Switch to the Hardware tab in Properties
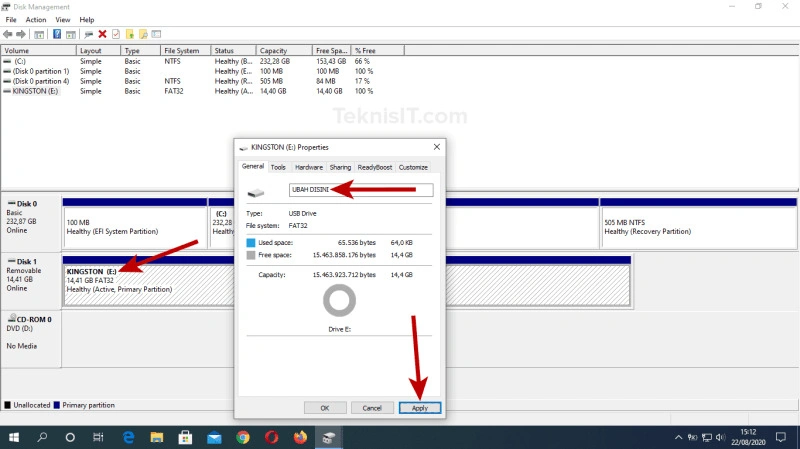 coord(309,167)
